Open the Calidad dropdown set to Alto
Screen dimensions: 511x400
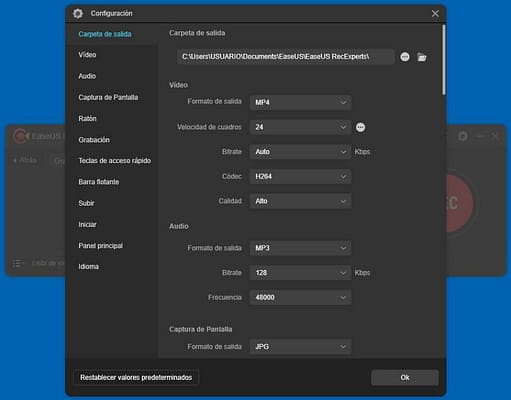(x=300, y=201)
